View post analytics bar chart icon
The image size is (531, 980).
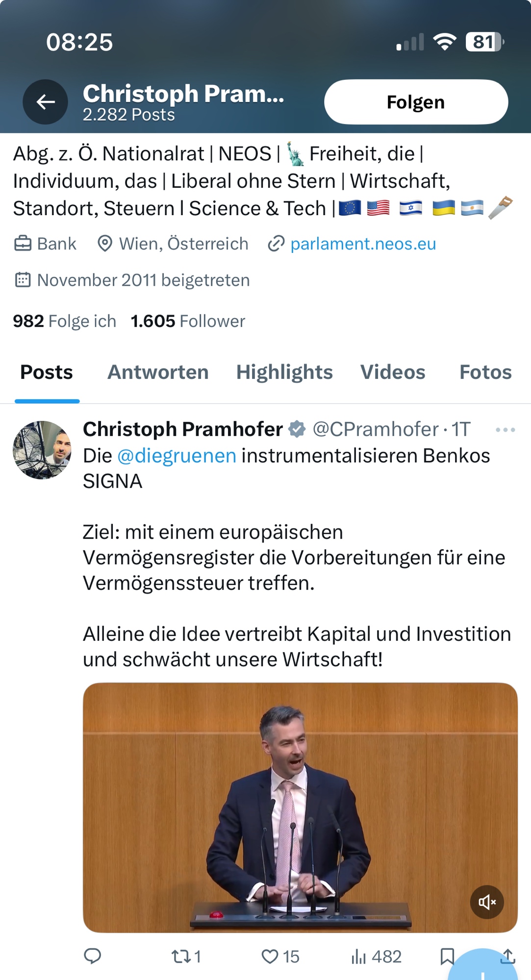[359, 956]
